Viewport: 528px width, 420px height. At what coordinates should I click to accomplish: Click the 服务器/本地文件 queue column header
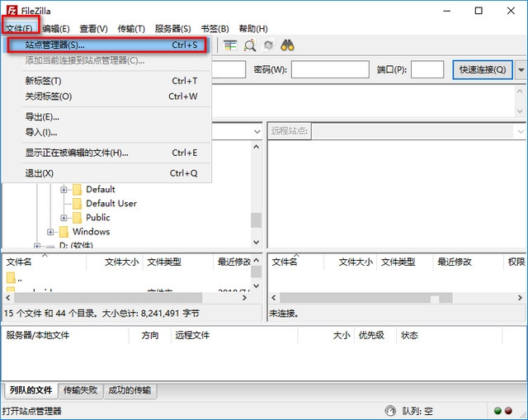[66, 336]
